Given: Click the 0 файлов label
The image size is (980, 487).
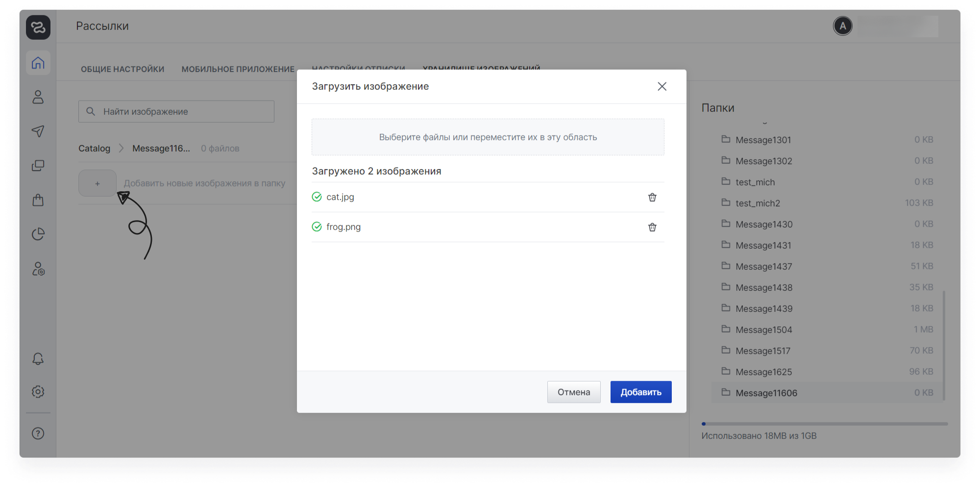Looking at the screenshot, I should click(x=220, y=148).
